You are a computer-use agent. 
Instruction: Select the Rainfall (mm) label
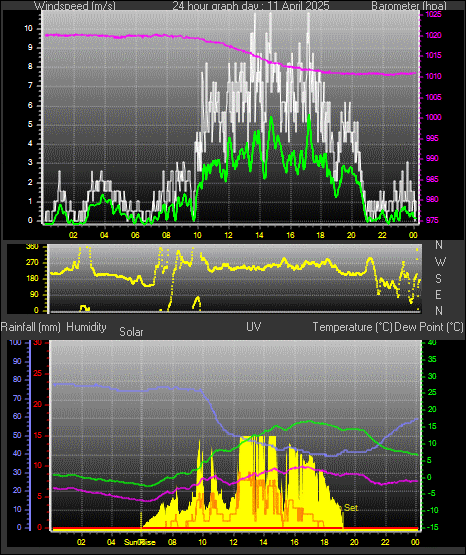click(x=30, y=327)
